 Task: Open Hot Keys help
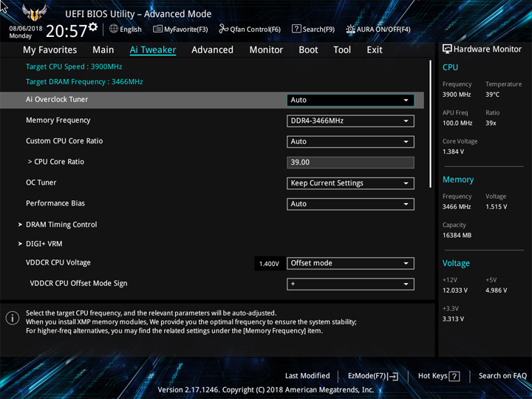[439, 376]
